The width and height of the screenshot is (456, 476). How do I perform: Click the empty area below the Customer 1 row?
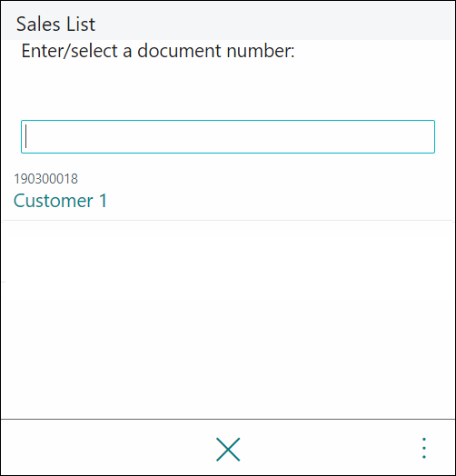[x=228, y=319]
